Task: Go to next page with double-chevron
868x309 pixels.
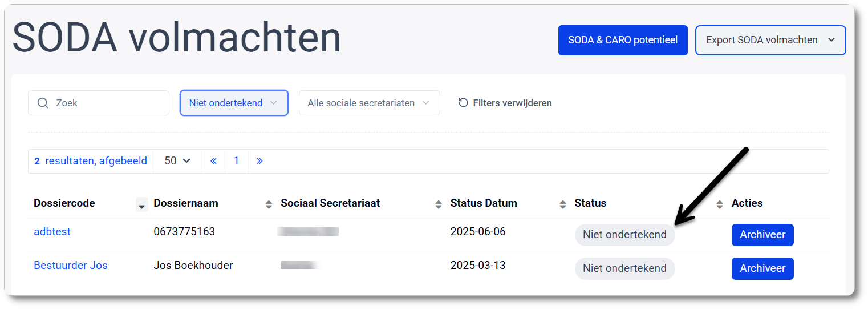Action: pos(259,161)
